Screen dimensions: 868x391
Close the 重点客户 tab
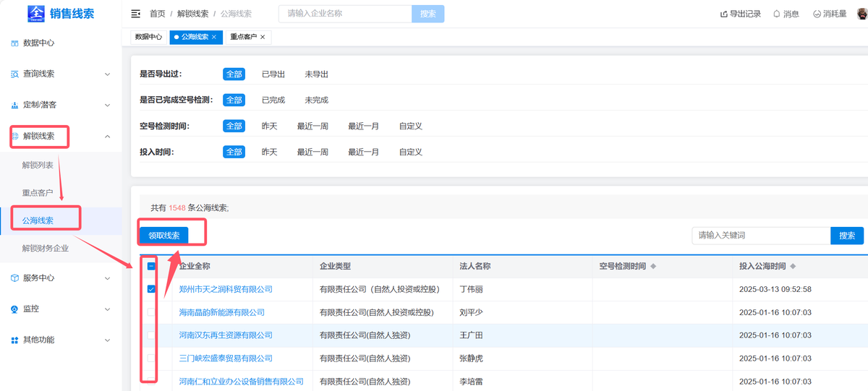tap(263, 37)
